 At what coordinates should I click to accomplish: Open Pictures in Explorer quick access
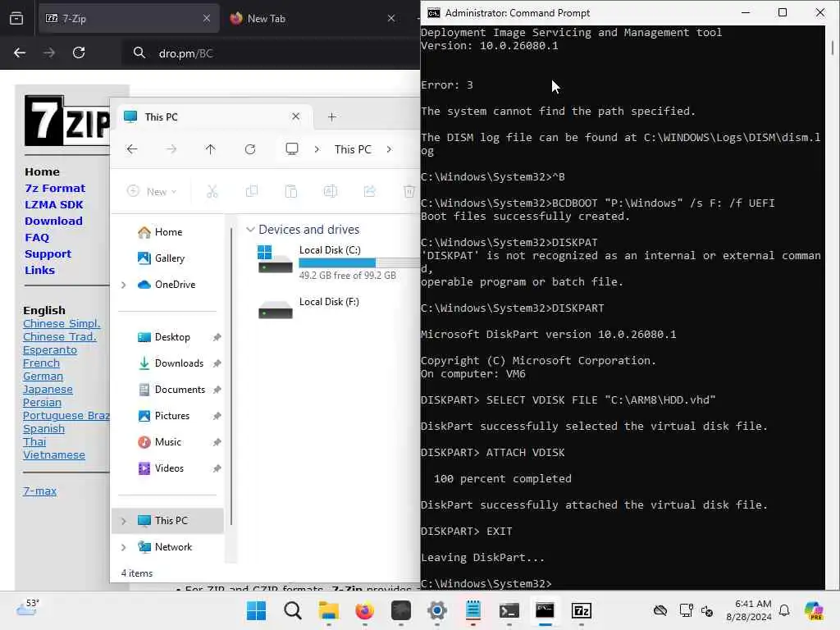click(172, 416)
